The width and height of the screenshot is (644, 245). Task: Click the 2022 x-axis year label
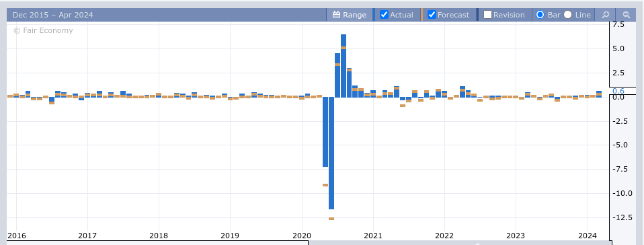(444, 236)
